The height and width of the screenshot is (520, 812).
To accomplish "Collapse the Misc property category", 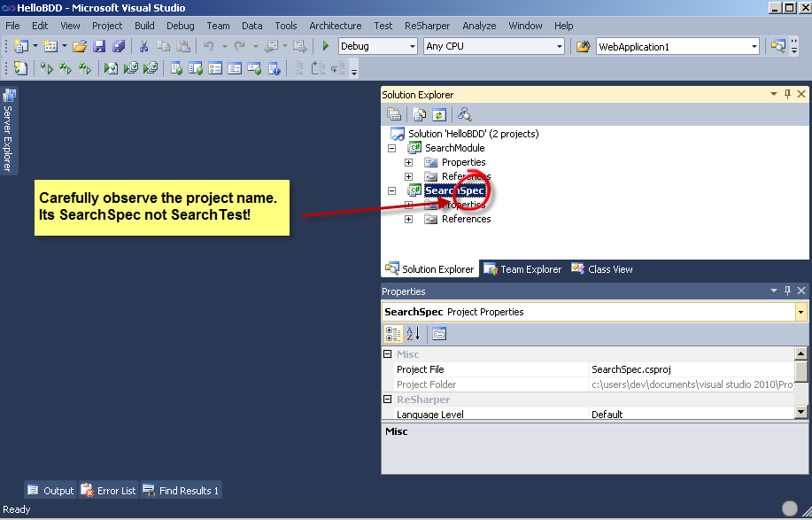I will click(387, 354).
